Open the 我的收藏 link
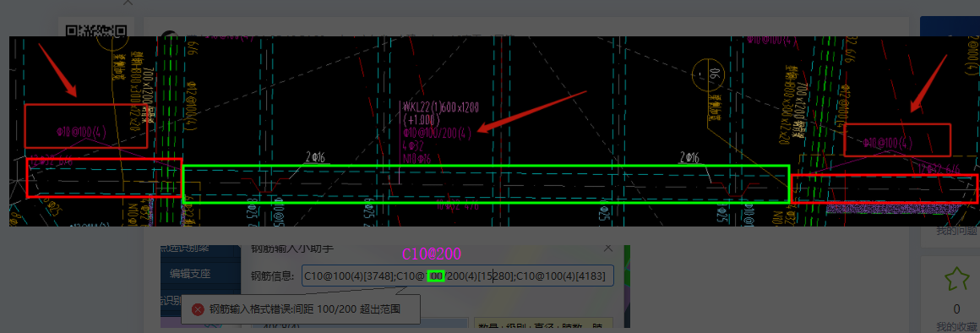This screenshot has height=333, width=980. point(956,327)
